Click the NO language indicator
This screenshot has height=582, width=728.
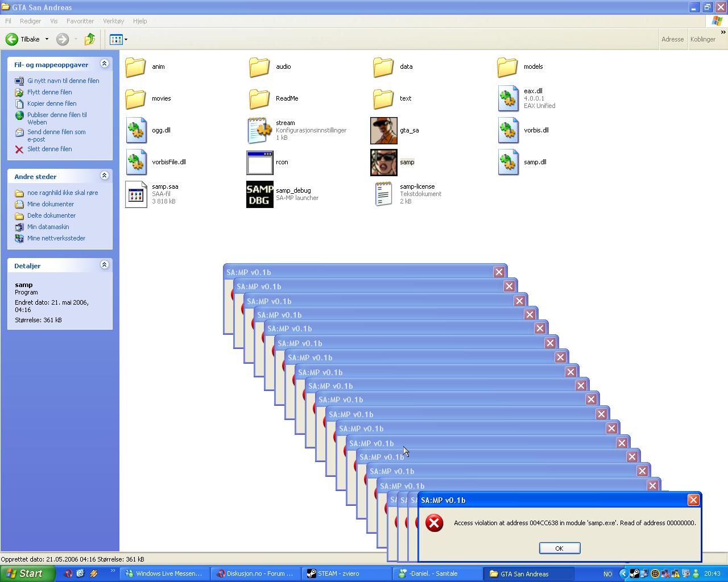(x=608, y=574)
